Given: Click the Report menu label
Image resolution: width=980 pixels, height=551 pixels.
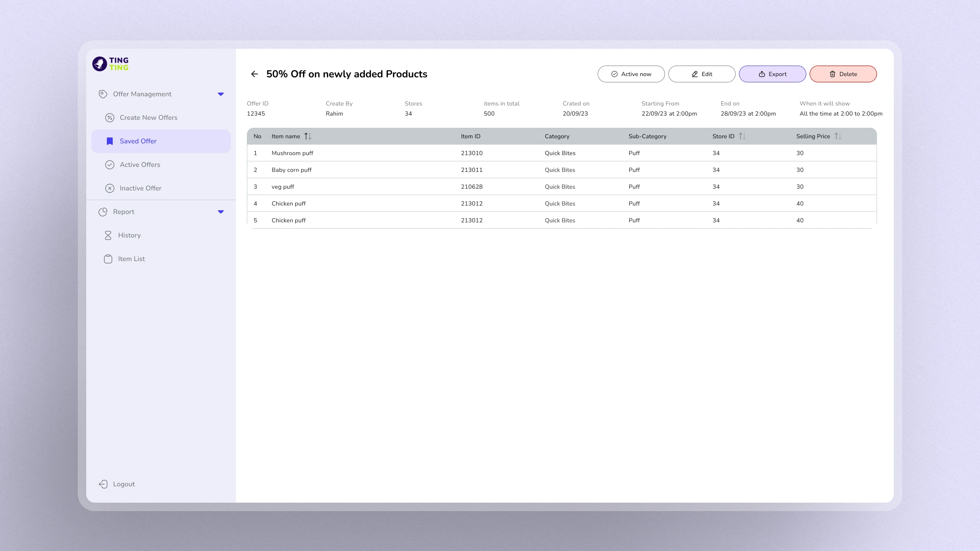Looking at the screenshot, I should [124, 212].
